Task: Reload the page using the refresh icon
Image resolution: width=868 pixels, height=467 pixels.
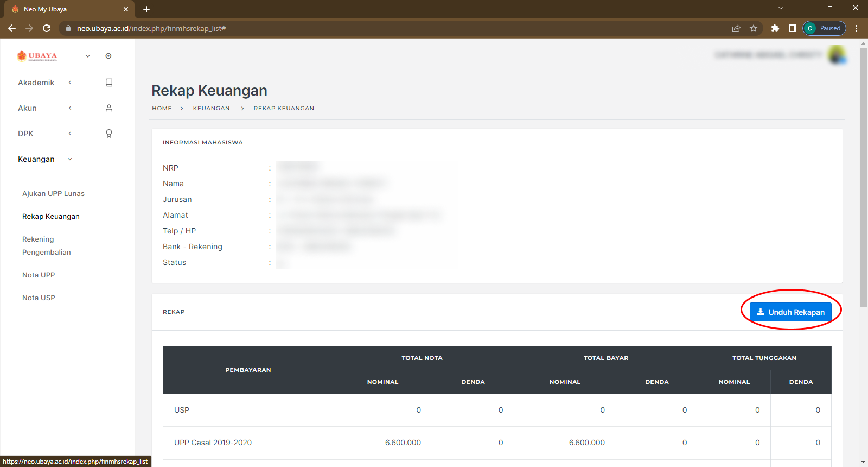Action: (x=47, y=28)
